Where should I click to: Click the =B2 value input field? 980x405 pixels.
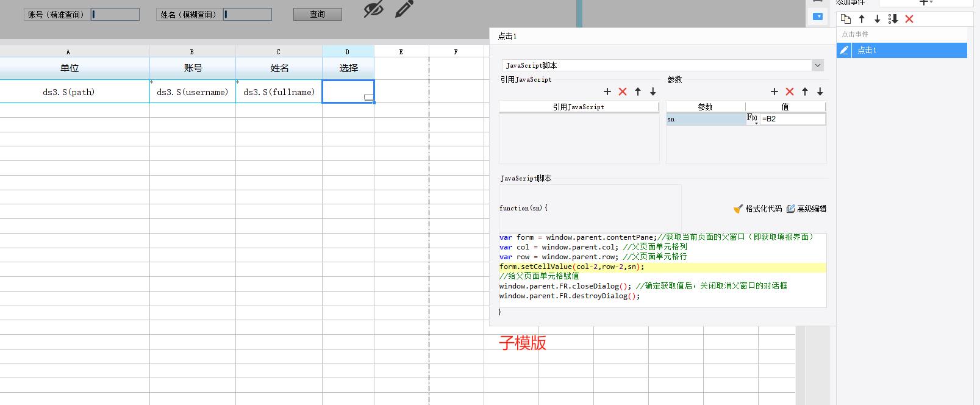click(x=793, y=119)
